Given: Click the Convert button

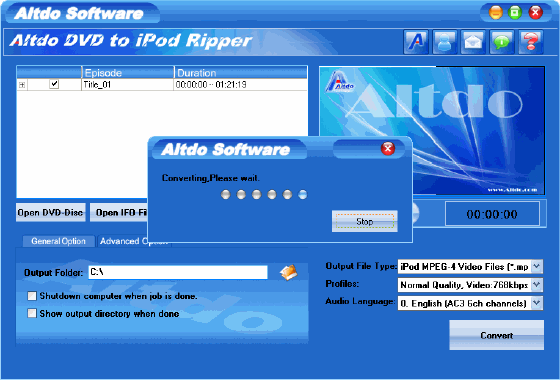Looking at the screenshot, I should 496,335.
